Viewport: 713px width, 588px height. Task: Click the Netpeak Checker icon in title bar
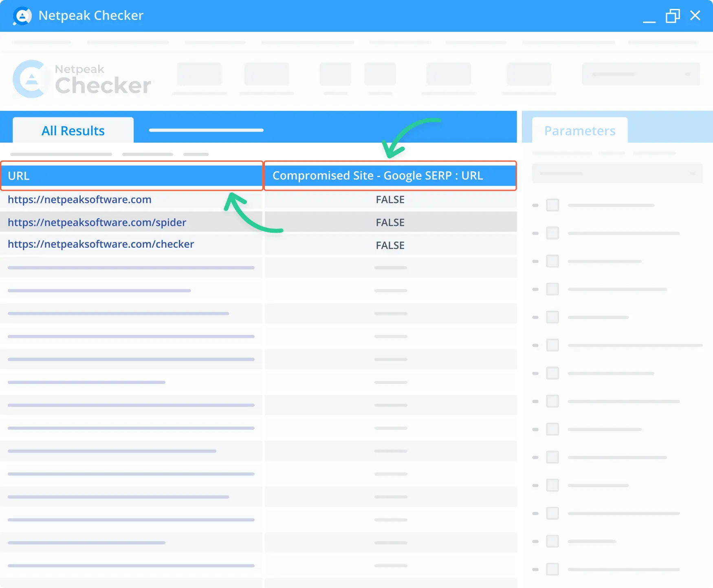[x=22, y=16]
